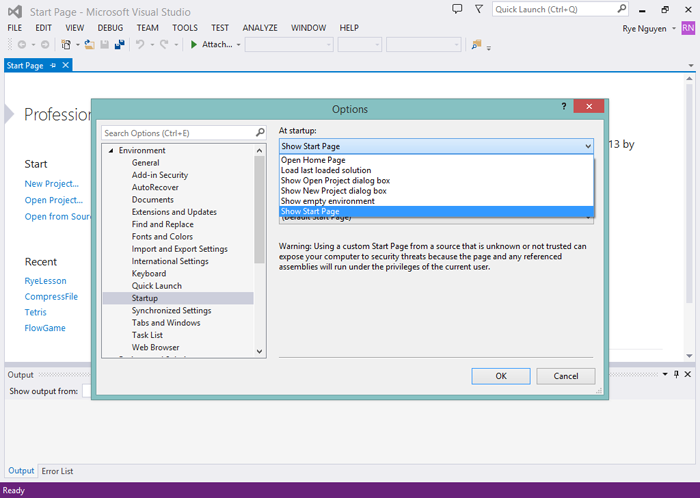Click the Find in Files toolbar icon
Screen dimensions: 700x498
(x=476, y=45)
